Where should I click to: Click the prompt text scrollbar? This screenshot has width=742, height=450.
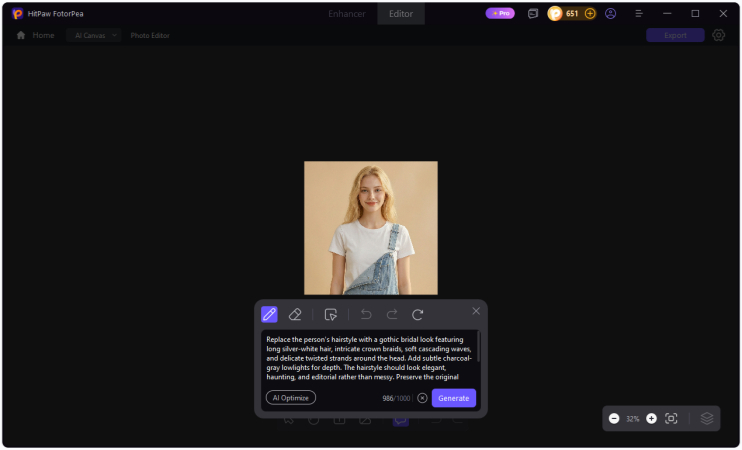pos(478,348)
